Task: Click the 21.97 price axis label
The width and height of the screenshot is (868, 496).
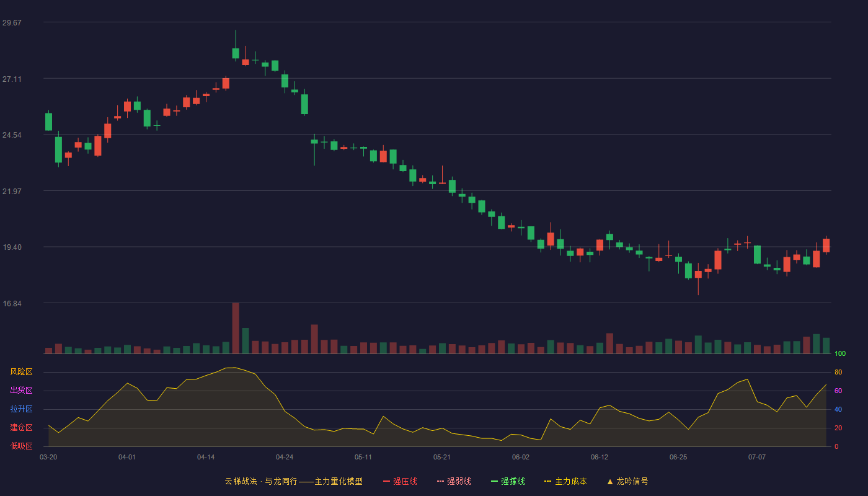Action: (x=12, y=191)
